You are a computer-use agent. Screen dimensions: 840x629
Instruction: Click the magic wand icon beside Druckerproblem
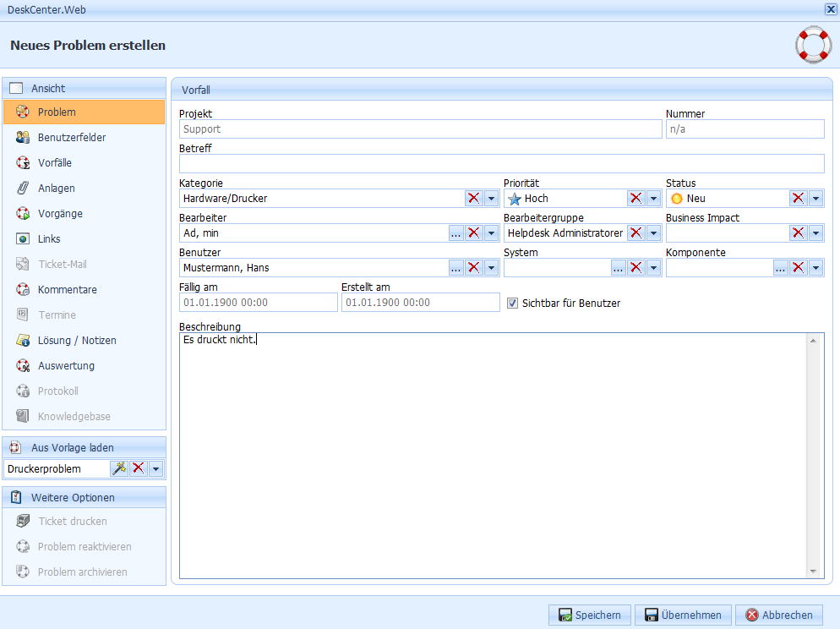119,468
